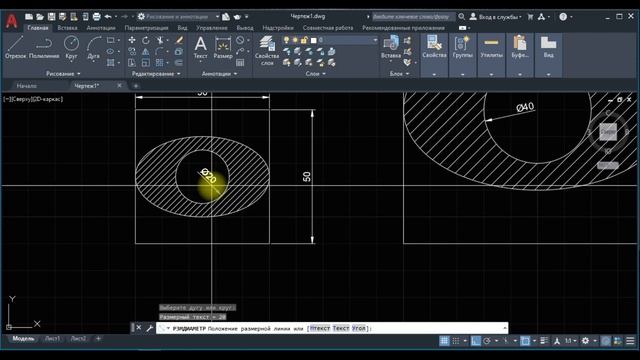Customize the command line wrench icon

(x=149, y=328)
